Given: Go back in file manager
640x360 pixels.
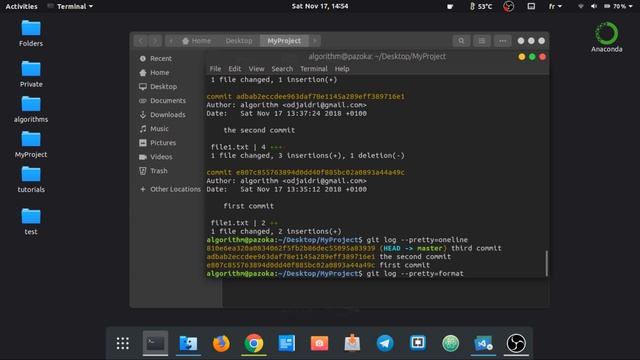Looking at the screenshot, I should (x=141, y=41).
